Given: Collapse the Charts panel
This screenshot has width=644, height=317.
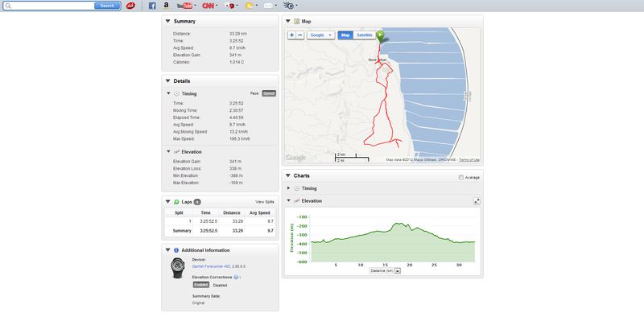Looking at the screenshot, I should coord(288,175).
